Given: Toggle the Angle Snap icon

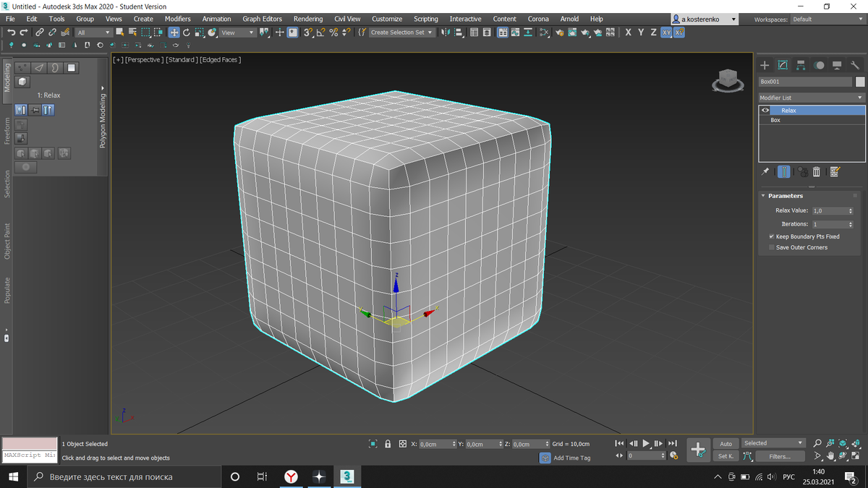Looking at the screenshot, I should [x=320, y=33].
